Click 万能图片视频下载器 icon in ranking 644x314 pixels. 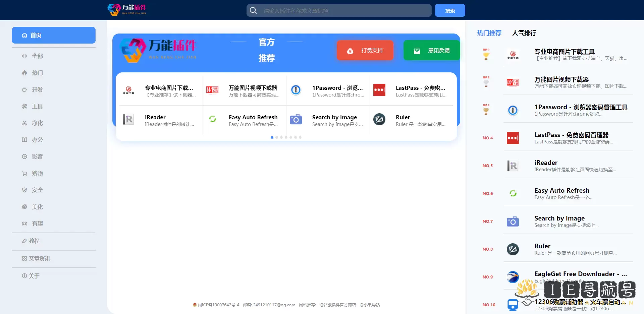click(x=513, y=82)
